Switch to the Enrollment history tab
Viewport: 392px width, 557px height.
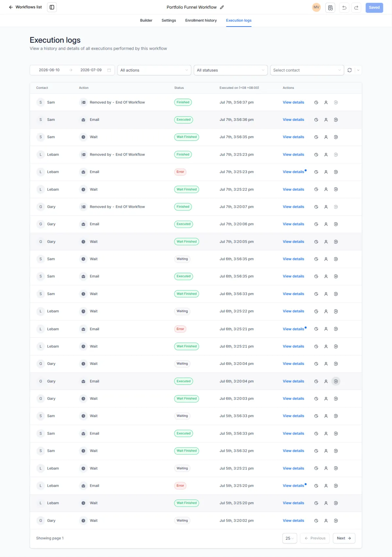point(201,21)
